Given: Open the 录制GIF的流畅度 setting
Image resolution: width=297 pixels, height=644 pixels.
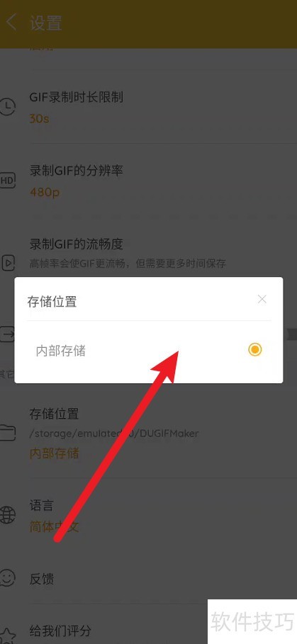Looking at the screenshot, I should coord(148,253).
